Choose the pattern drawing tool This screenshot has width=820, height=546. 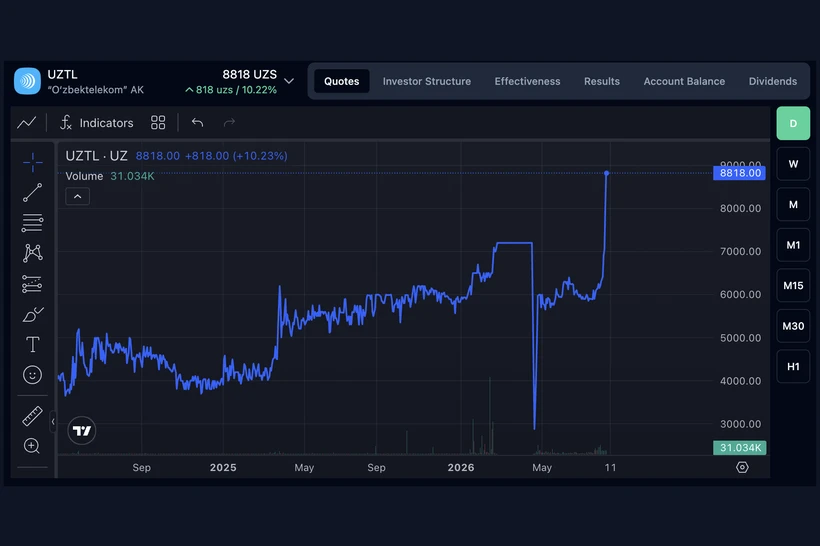pos(32,253)
